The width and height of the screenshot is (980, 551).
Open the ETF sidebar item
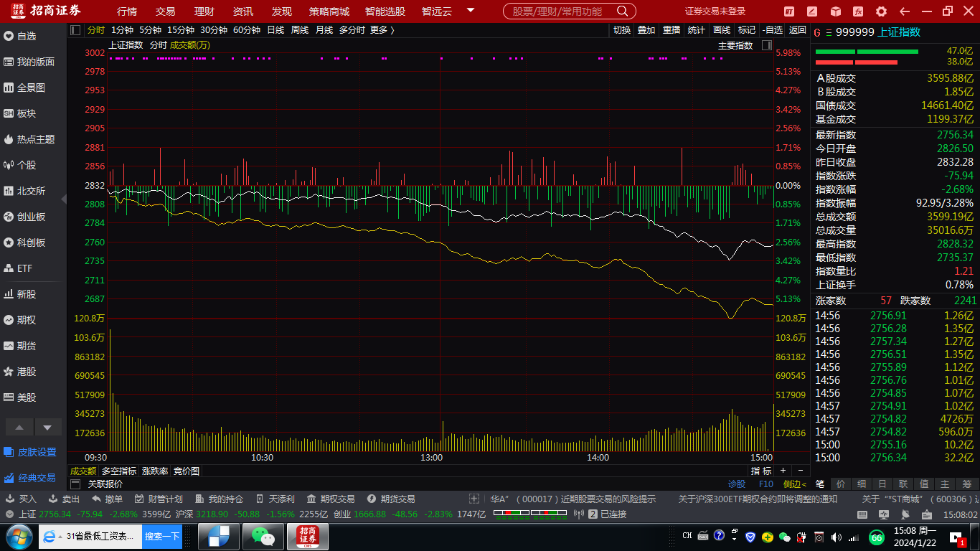tap(19, 268)
